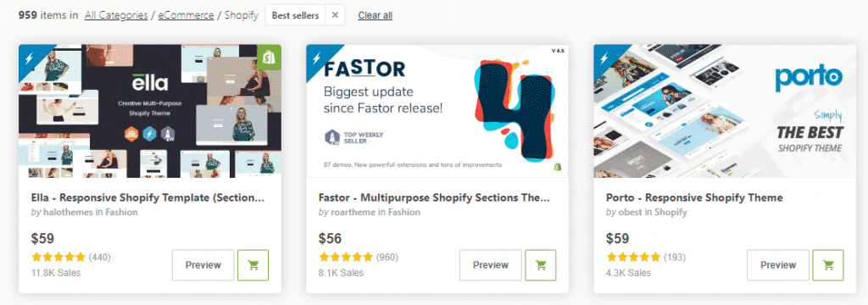Screen dimensions: 868x305
Task: Go to All Categories breadcrumb
Action: [x=116, y=15]
